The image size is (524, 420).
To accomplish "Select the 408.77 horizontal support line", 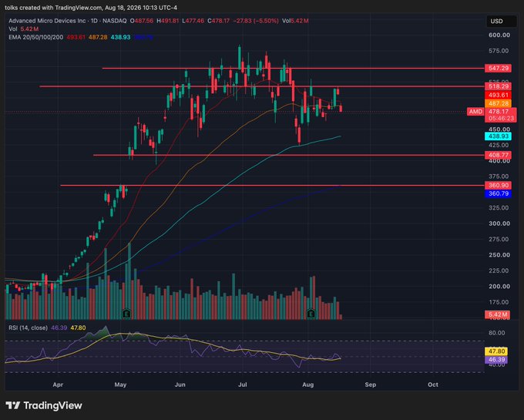I will click(x=289, y=155).
